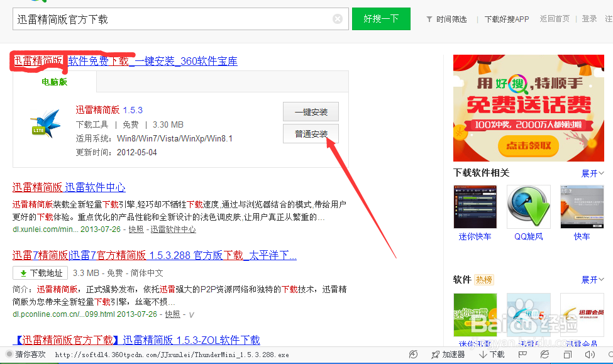Open the QQ旋风 text link

[x=529, y=236]
